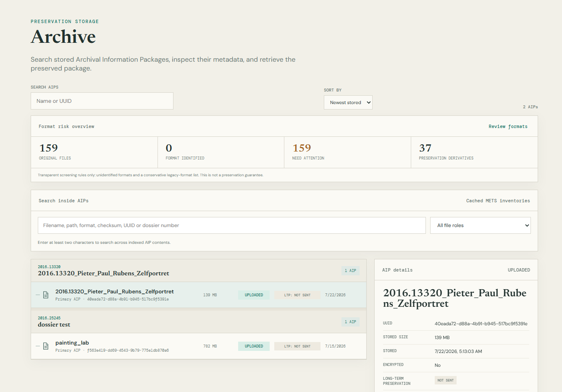Click the Cached METS inventories label
This screenshot has height=392, width=562.
(x=498, y=201)
